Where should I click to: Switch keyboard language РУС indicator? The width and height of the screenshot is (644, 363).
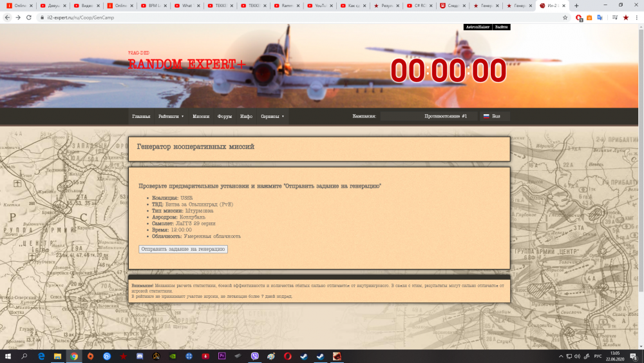click(x=598, y=357)
